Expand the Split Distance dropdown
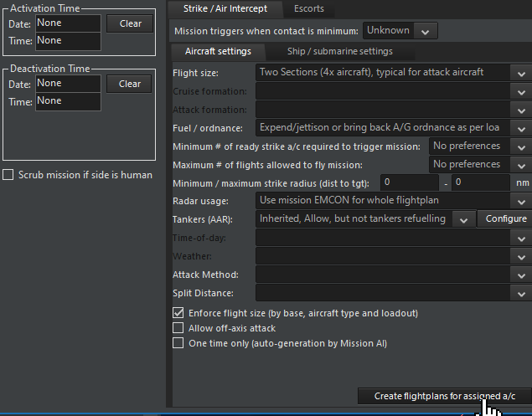The width and height of the screenshot is (532, 416). [521, 294]
